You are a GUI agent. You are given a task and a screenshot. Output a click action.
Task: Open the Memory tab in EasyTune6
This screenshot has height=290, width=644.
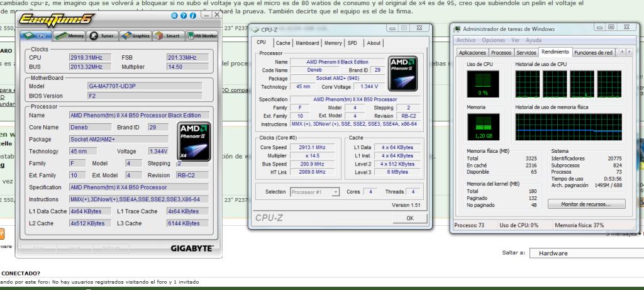pos(71,36)
